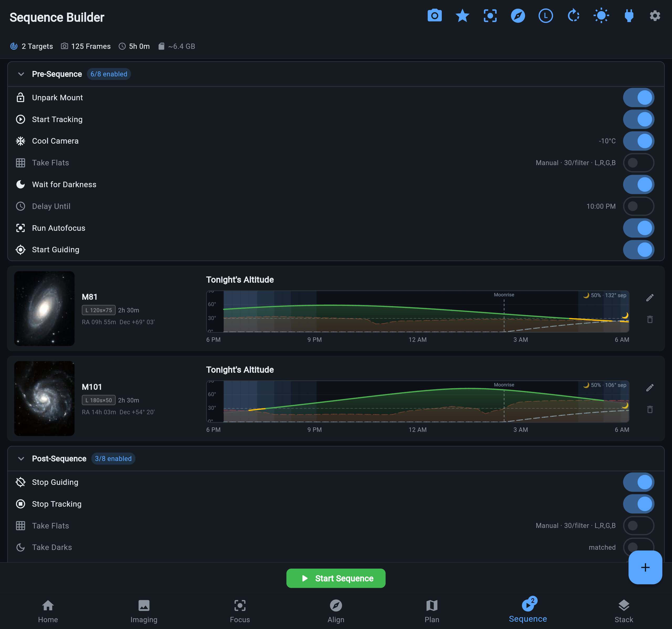This screenshot has height=629, width=672.
Task: Toggle Wait for Darkness switch
Action: tap(638, 184)
